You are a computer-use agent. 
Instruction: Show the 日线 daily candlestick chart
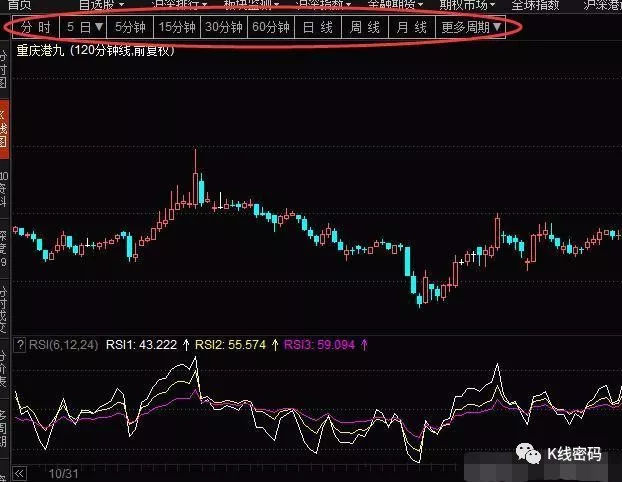(x=318, y=27)
